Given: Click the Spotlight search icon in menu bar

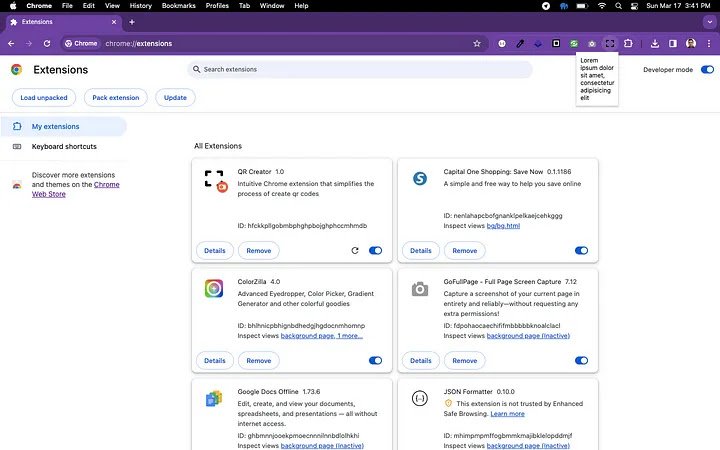Looking at the screenshot, I should (x=619, y=6).
